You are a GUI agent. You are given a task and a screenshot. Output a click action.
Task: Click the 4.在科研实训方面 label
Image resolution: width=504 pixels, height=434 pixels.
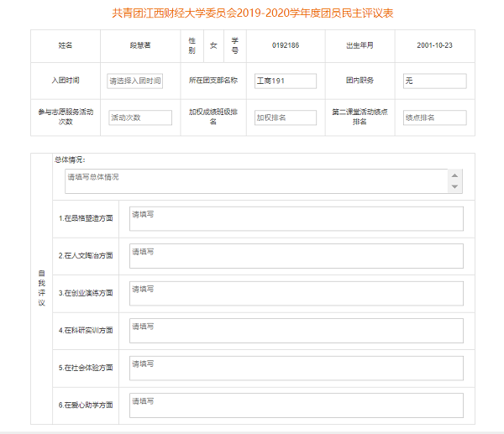point(86,330)
